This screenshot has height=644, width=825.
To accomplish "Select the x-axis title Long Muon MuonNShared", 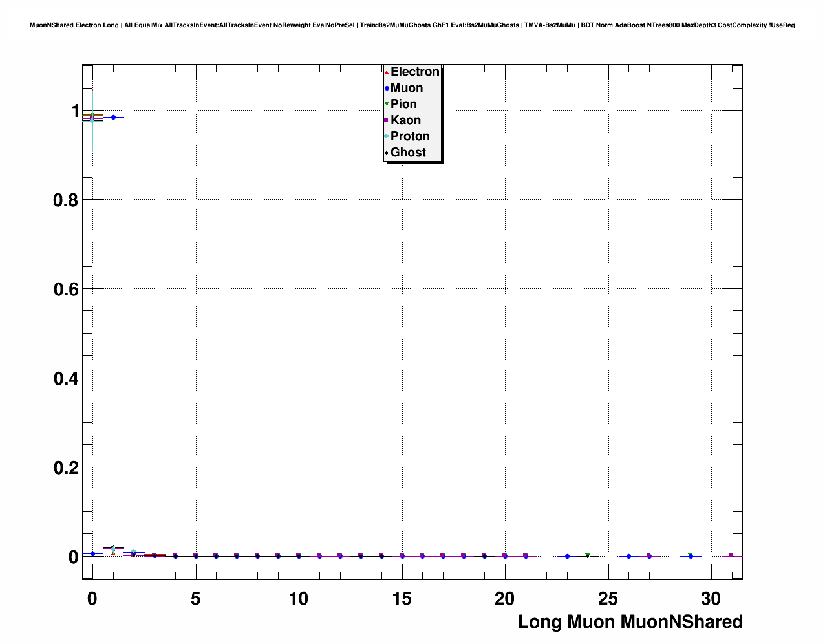I will click(x=630, y=622).
